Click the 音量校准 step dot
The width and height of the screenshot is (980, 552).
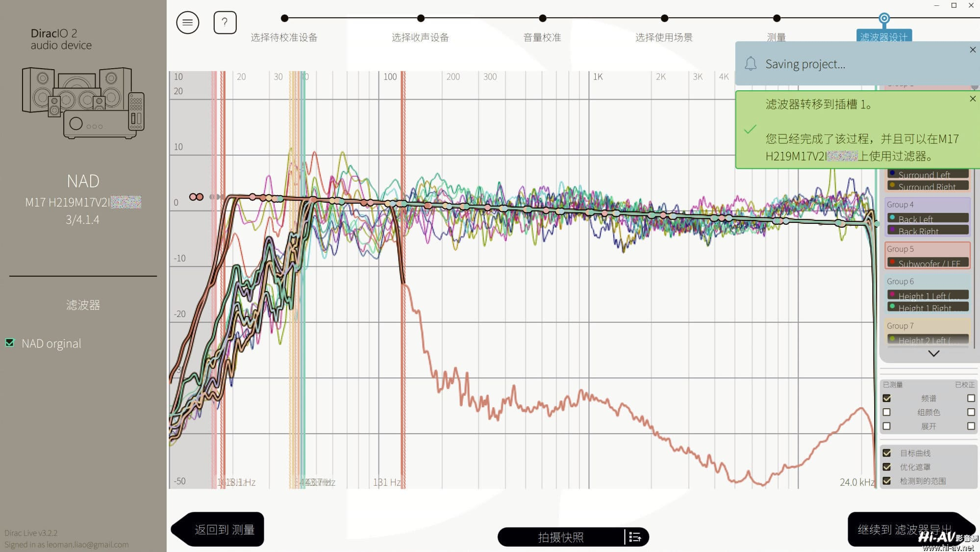pos(542,18)
